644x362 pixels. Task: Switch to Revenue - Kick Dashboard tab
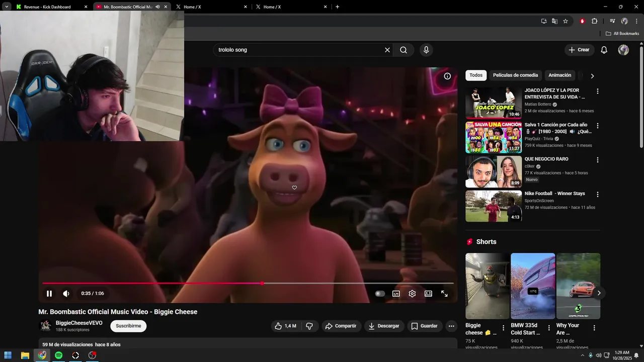coord(51,7)
